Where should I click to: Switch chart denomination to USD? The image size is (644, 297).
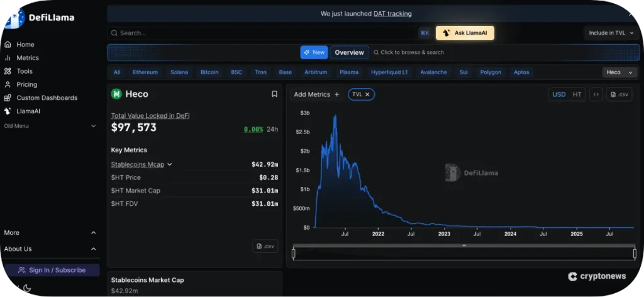point(558,94)
